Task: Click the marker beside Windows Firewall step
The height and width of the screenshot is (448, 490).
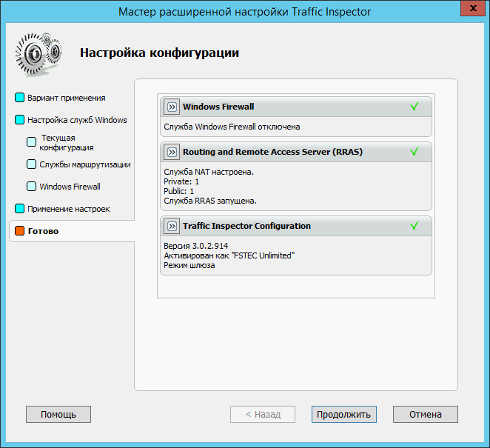Action: coord(31,187)
